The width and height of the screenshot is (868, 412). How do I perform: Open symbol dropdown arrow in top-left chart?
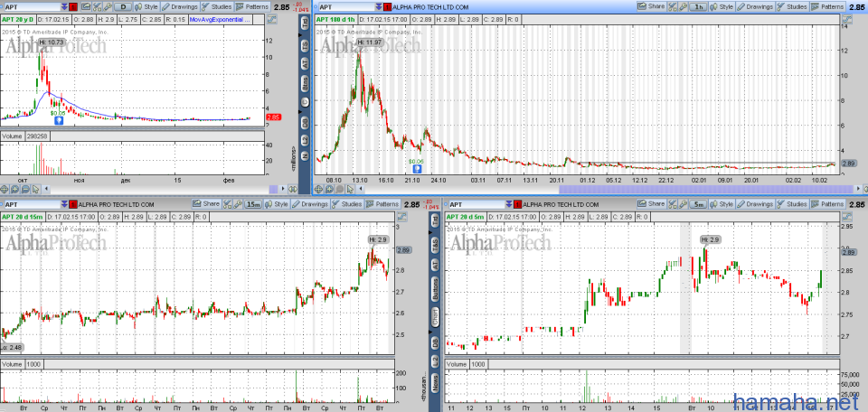tap(64, 6)
